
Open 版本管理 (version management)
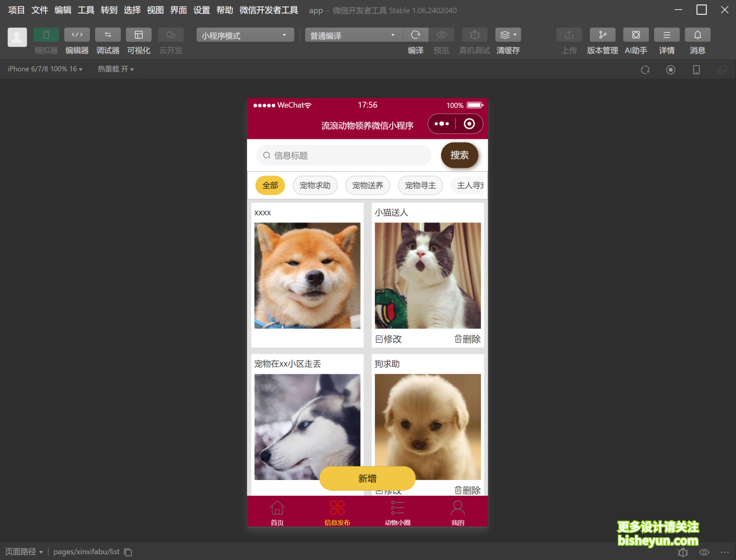point(602,35)
